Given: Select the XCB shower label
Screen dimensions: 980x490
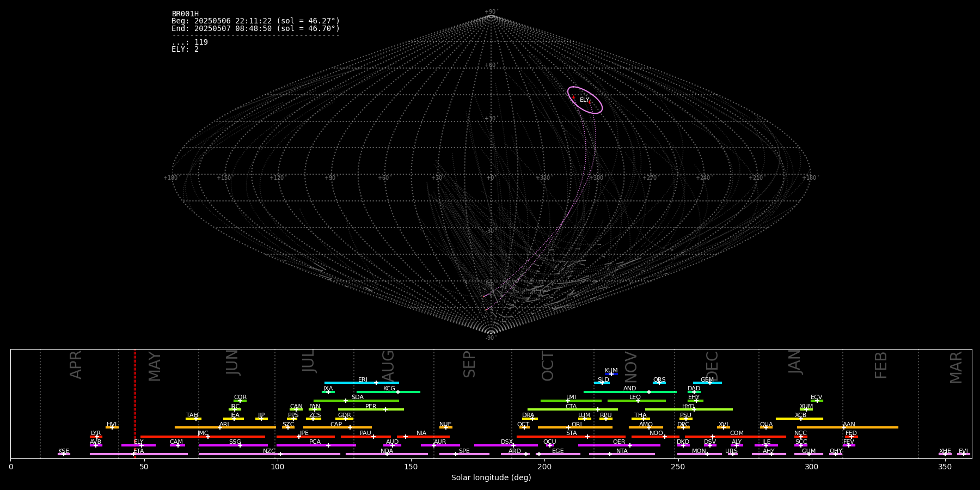Looking at the screenshot, I should click(800, 415).
